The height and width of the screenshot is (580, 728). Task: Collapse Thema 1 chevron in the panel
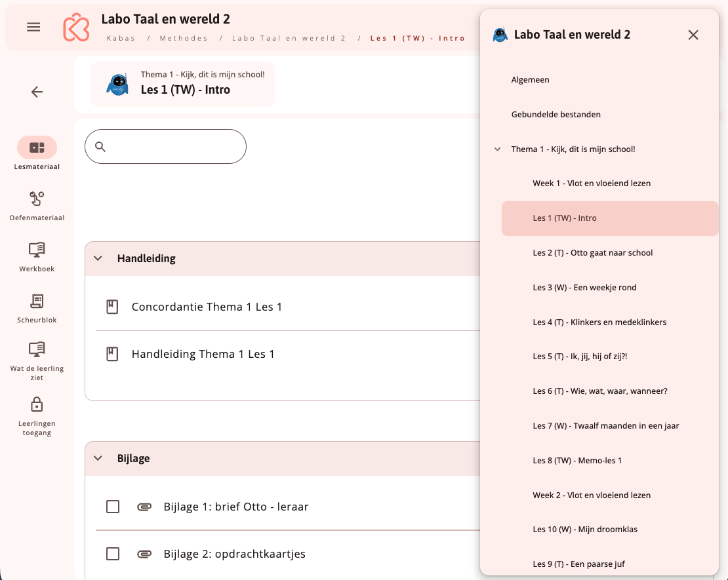pyautogui.click(x=497, y=149)
